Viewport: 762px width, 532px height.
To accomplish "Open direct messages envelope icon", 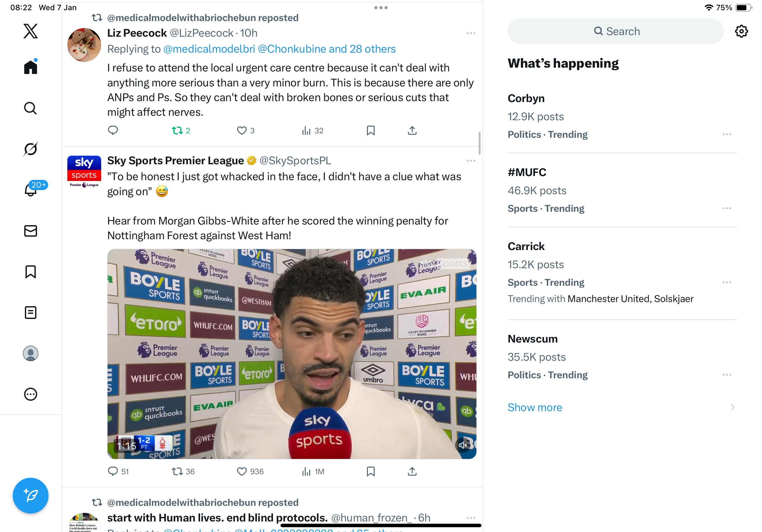I will [31, 231].
